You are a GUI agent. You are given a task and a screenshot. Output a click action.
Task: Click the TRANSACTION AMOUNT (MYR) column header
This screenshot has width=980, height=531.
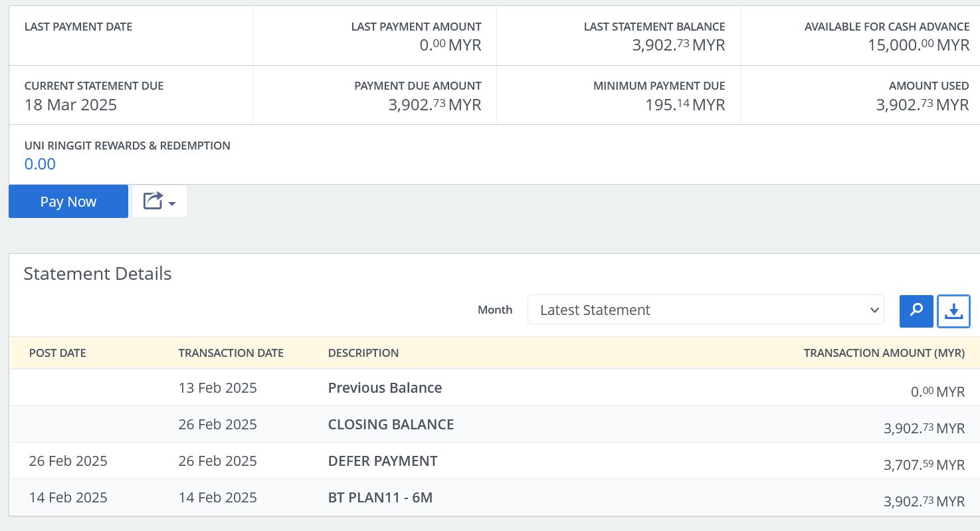(x=884, y=353)
